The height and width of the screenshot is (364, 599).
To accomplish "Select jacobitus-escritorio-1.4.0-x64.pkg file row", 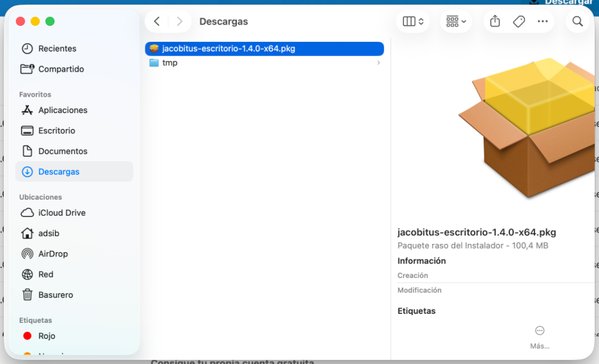I will (x=264, y=48).
